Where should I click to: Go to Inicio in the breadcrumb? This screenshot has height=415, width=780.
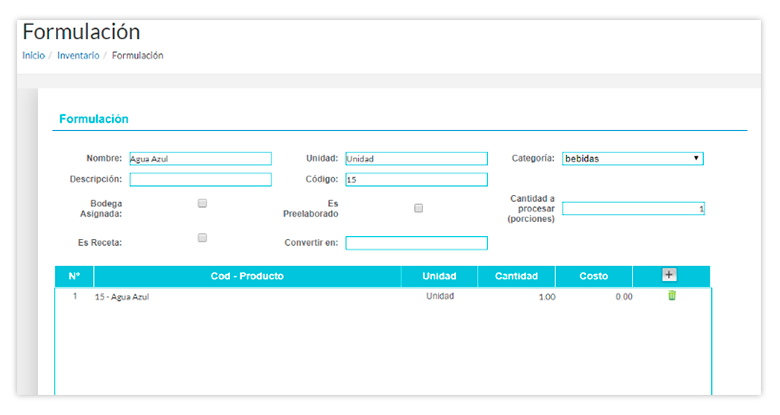click(33, 56)
